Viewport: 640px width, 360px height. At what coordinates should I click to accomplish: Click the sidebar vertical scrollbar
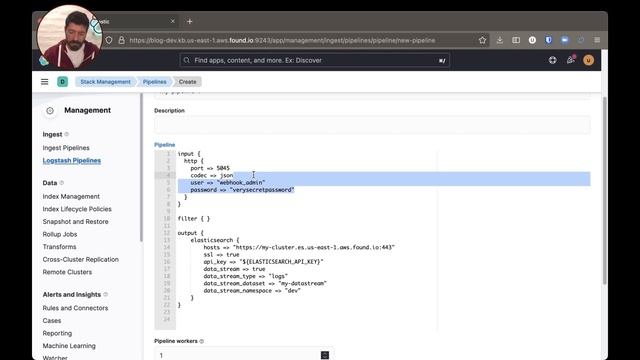point(141,168)
